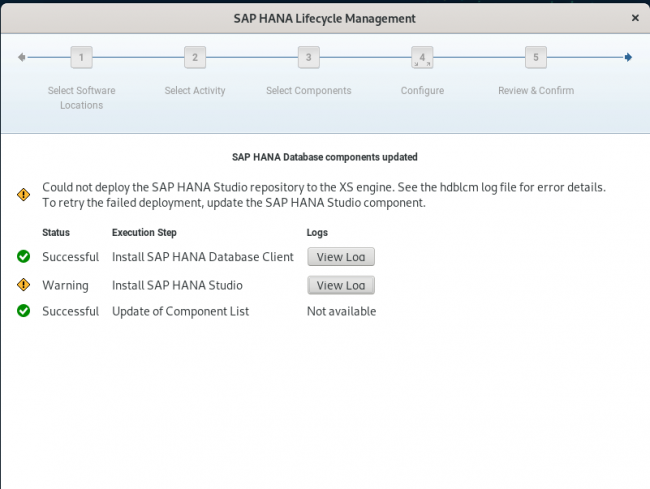View log for Install SAP HANA Studio

click(x=341, y=285)
